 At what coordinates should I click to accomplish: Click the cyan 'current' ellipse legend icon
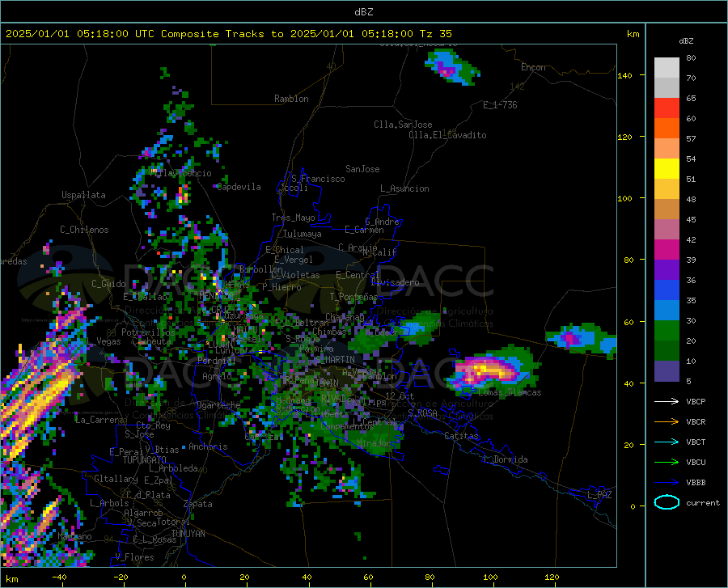point(667,502)
